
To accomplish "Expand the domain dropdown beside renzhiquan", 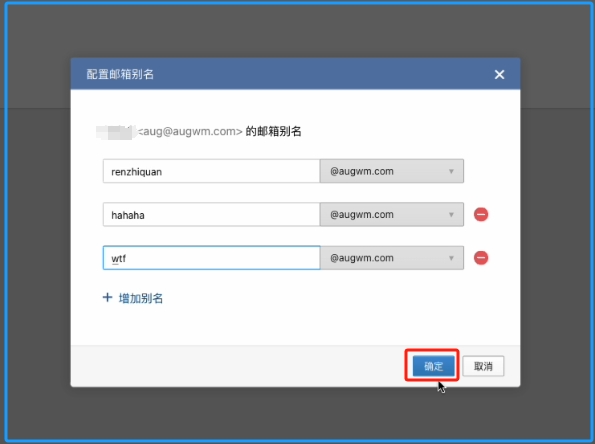I will pyautogui.click(x=392, y=171).
